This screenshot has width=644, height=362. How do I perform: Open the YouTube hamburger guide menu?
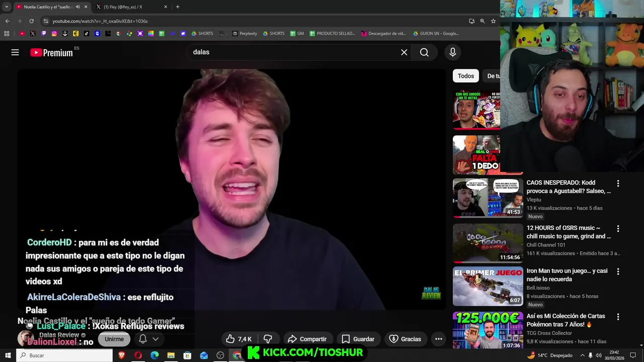pyautogui.click(x=15, y=52)
